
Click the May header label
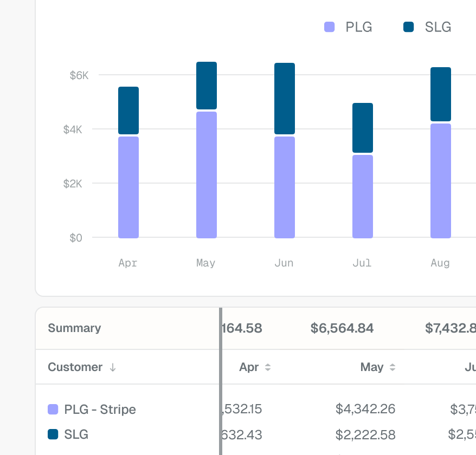[x=372, y=367]
